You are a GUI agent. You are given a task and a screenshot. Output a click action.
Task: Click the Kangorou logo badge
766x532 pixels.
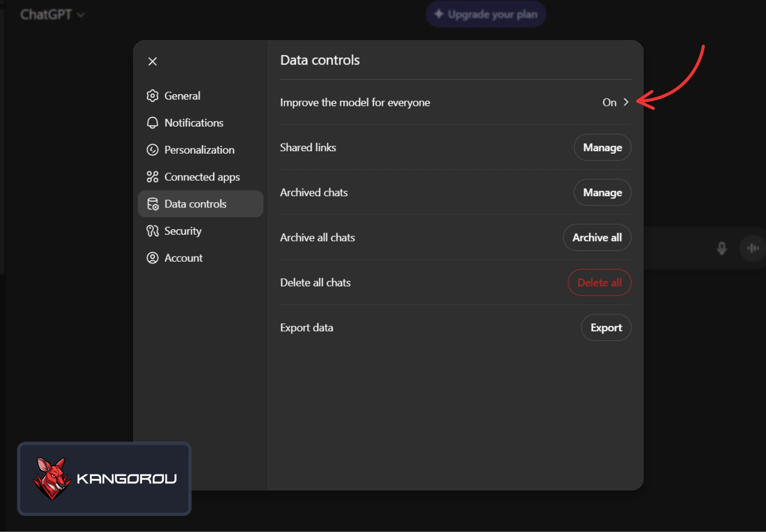click(x=104, y=479)
